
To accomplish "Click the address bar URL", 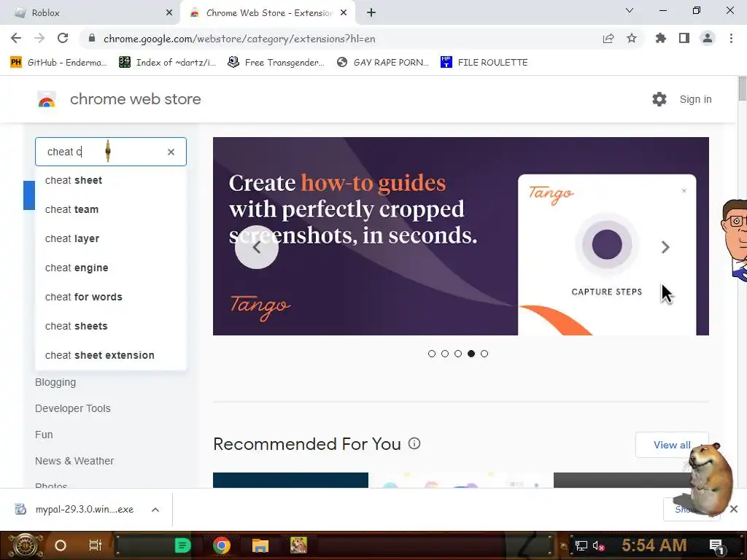I will coord(239,39).
